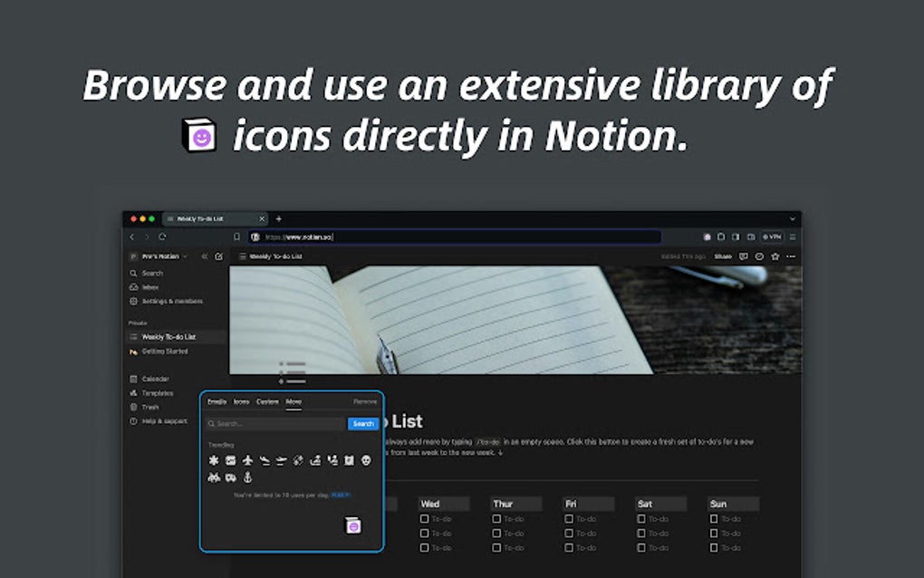Screen dimensions: 924x578
Task: Switch to the Icons tab in the picker
Action: [241, 400]
